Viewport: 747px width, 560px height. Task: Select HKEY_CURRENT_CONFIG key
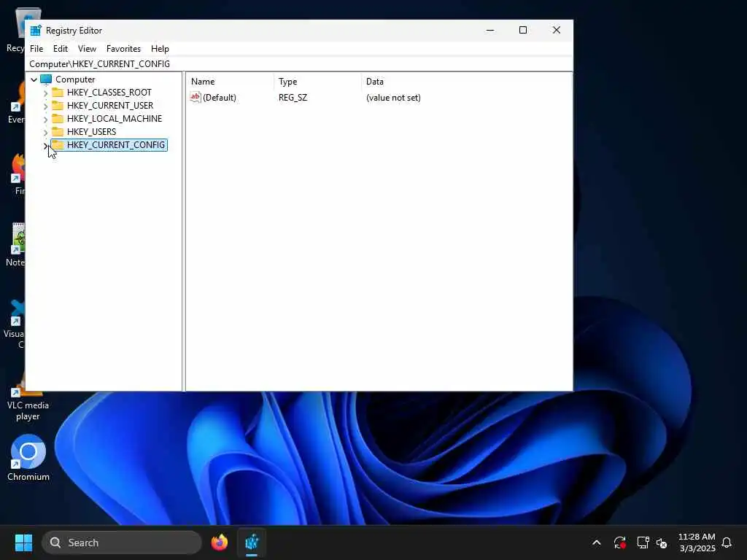tap(116, 145)
